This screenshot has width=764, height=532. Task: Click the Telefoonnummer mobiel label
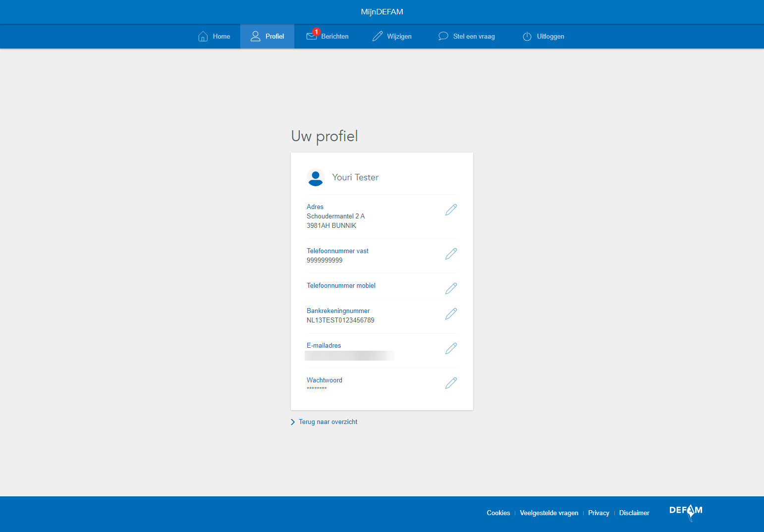pos(341,286)
